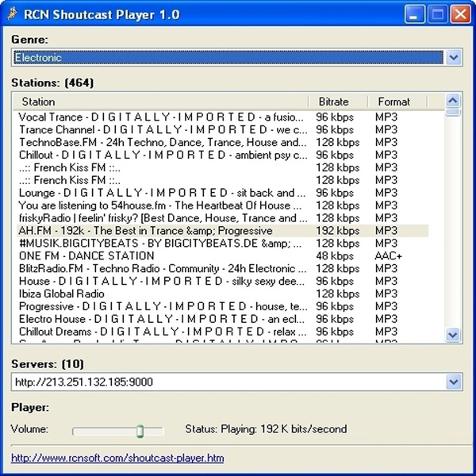Screen dimensions: 476x476
Task: Sort by the Bitrate column header
Action: click(x=338, y=102)
